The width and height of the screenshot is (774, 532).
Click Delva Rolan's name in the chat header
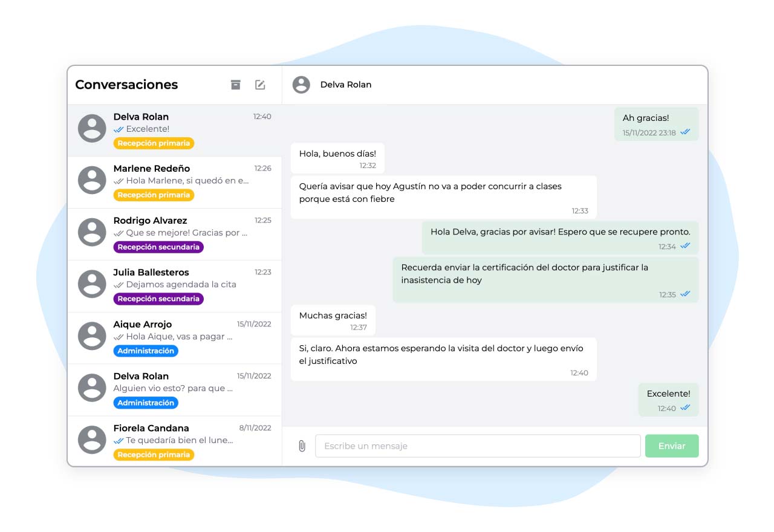click(x=345, y=85)
